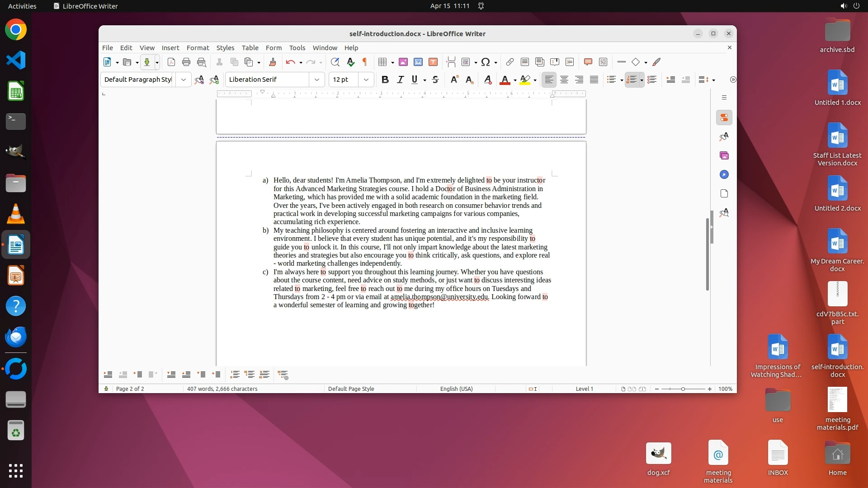This screenshot has height=488, width=868.
Task: Expand the font size dropdown
Action: coord(366,80)
